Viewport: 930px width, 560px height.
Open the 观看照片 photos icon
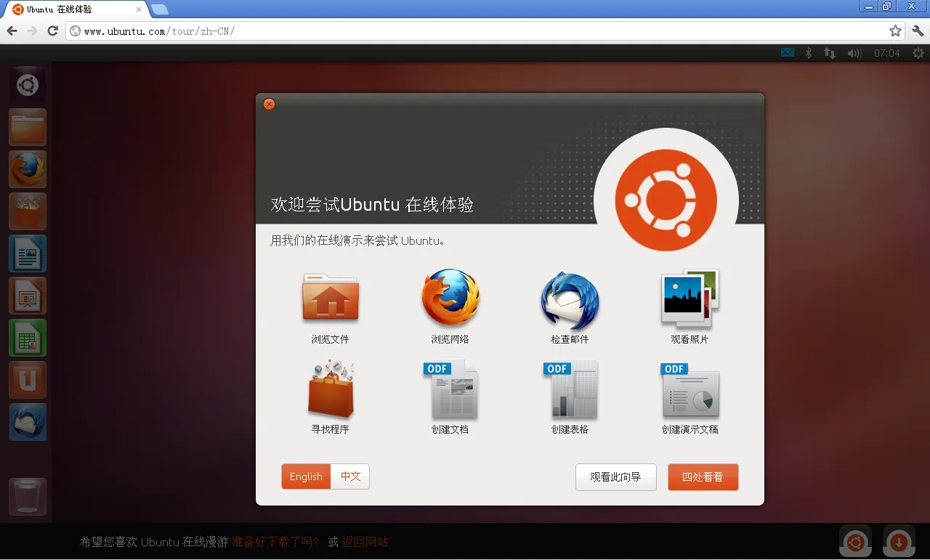(x=688, y=298)
